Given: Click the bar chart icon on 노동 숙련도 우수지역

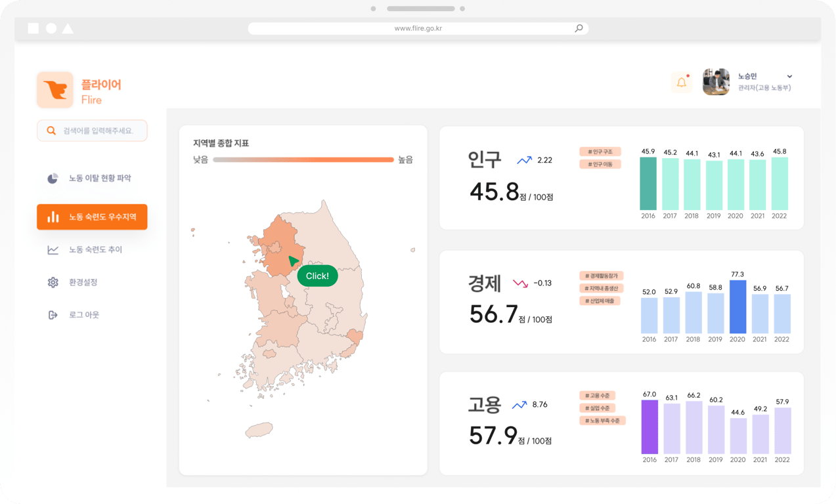Looking at the screenshot, I should point(53,217).
